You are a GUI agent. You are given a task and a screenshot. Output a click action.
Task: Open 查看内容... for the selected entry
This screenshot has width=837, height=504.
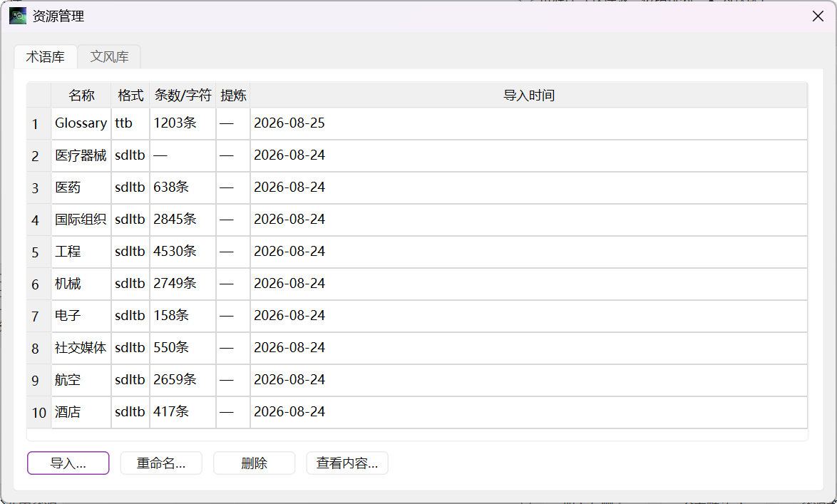(x=347, y=463)
